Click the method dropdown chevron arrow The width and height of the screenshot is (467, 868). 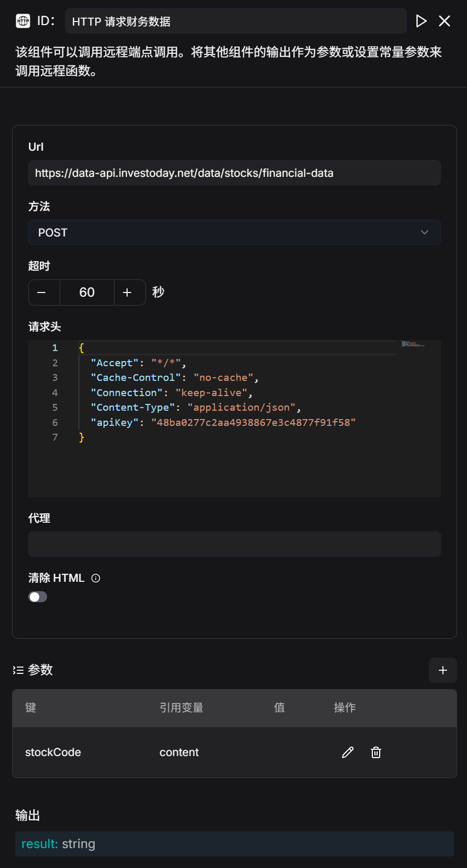tap(425, 233)
